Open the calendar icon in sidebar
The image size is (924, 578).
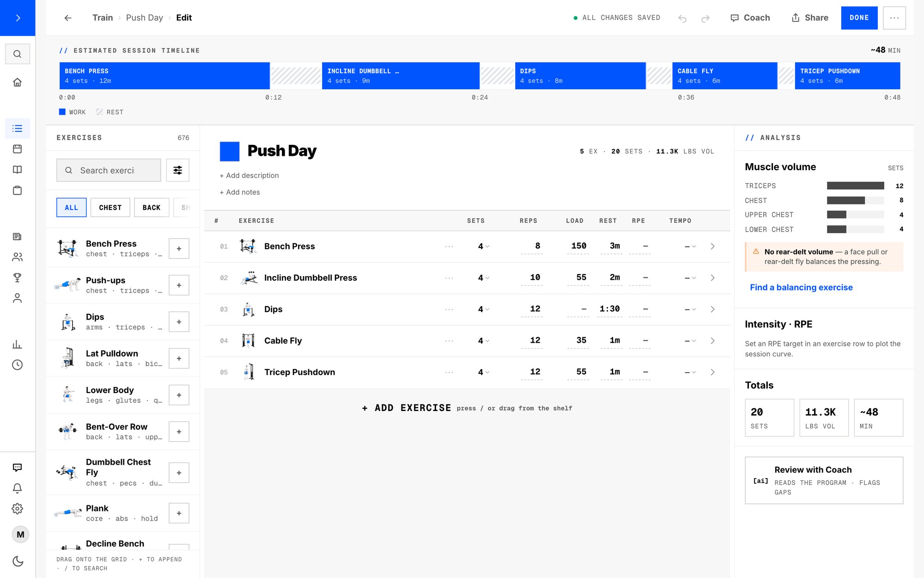(18, 149)
